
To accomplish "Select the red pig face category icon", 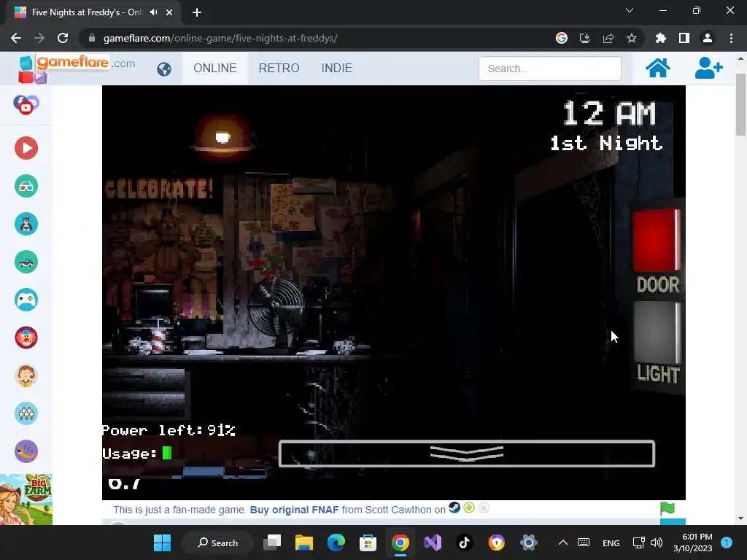I will (x=26, y=338).
